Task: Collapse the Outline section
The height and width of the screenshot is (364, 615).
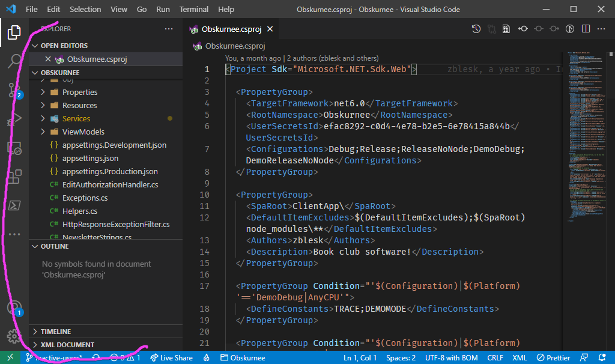Action: [x=106, y=246]
